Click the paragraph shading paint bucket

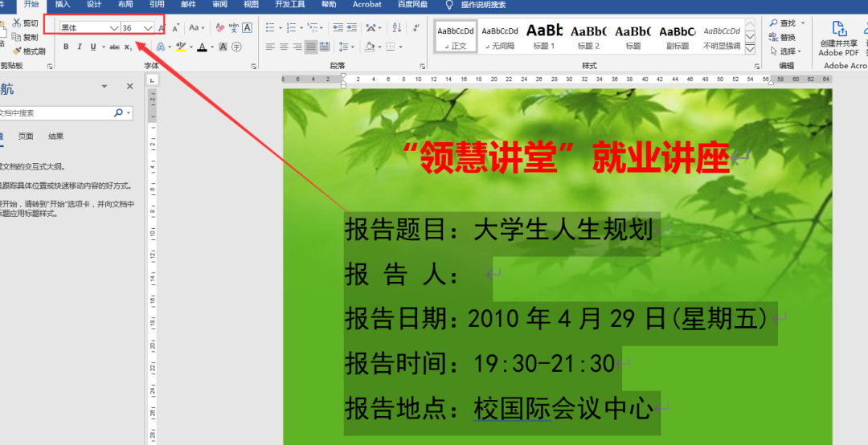click(x=370, y=47)
